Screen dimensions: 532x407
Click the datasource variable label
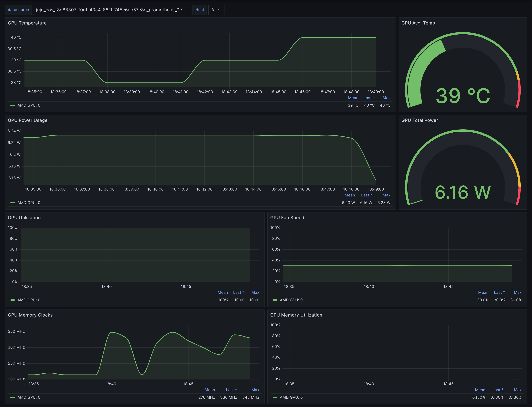18,10
